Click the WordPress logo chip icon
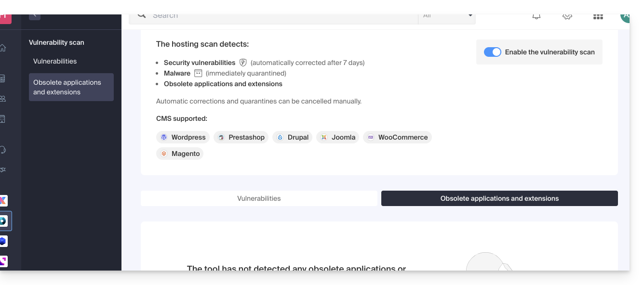The width and height of the screenshot is (644, 285). (164, 137)
